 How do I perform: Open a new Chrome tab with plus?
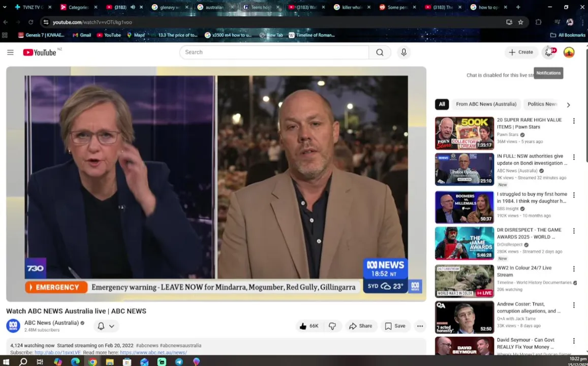click(x=518, y=7)
